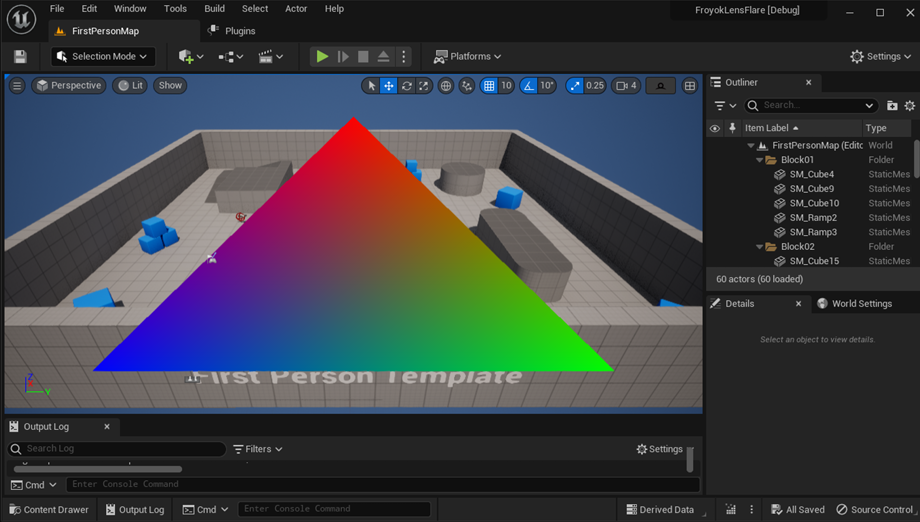
Task: Set rotation snap value 10°
Action: point(547,86)
